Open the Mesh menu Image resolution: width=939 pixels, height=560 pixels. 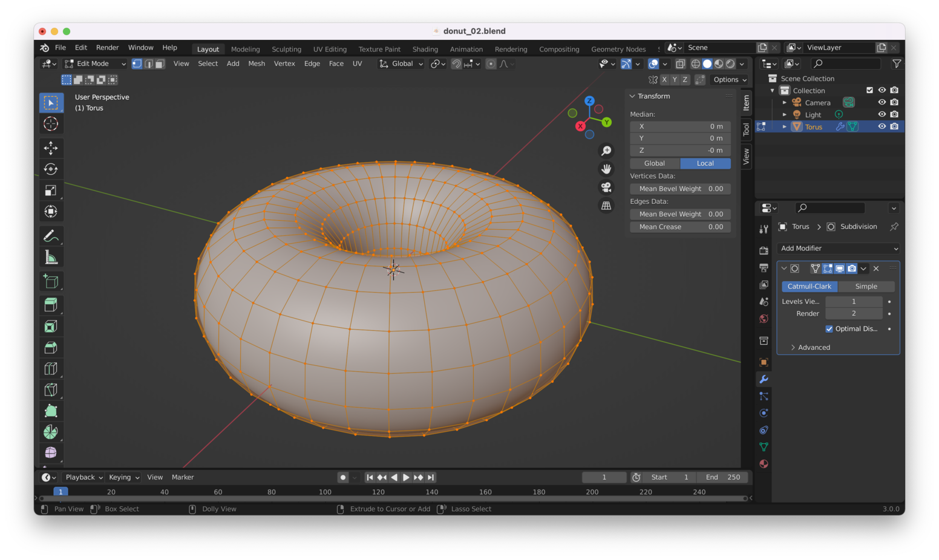pos(256,63)
